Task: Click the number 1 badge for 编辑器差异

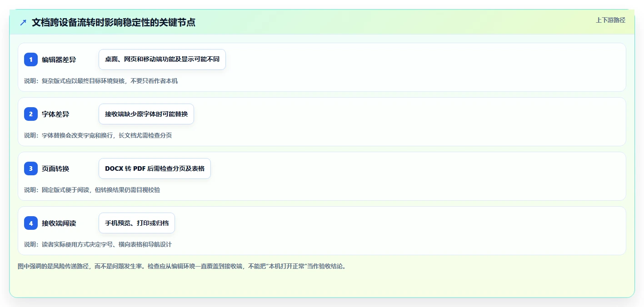Action: tap(31, 59)
